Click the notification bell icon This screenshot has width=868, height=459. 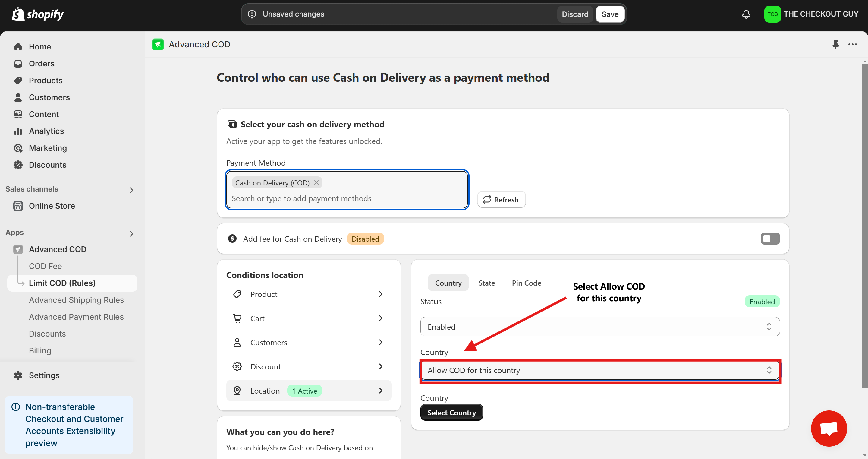click(x=746, y=14)
